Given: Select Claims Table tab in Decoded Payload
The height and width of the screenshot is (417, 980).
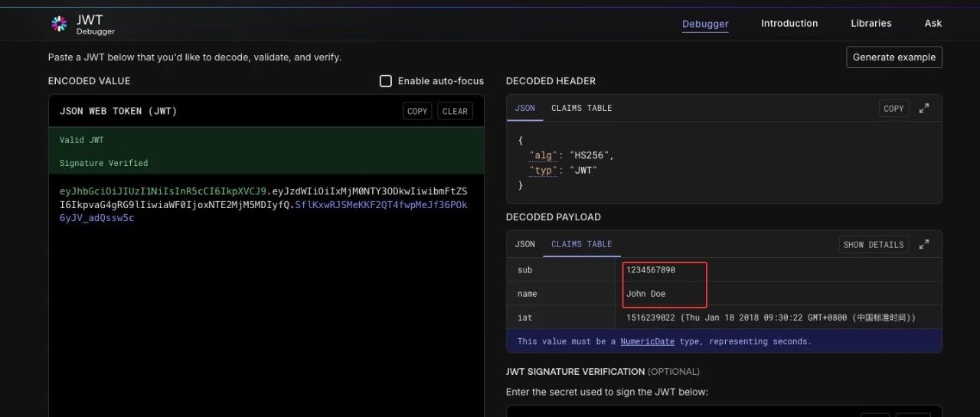Looking at the screenshot, I should click(x=582, y=245).
